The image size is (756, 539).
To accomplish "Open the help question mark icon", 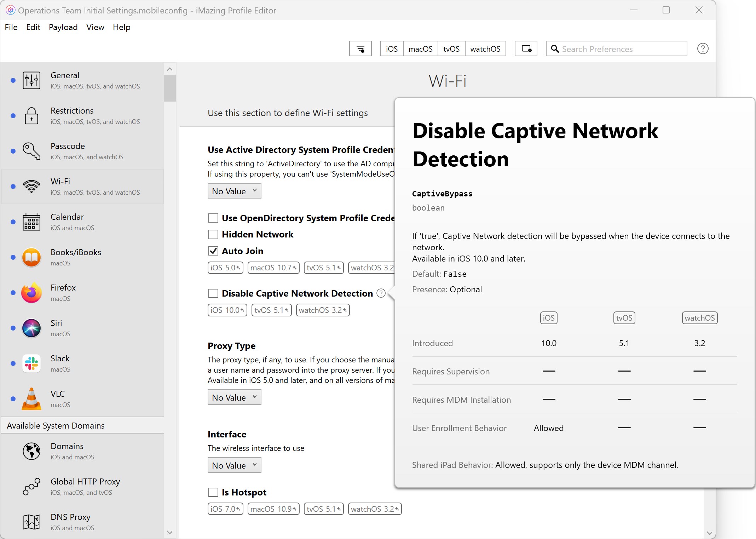I will click(x=703, y=49).
